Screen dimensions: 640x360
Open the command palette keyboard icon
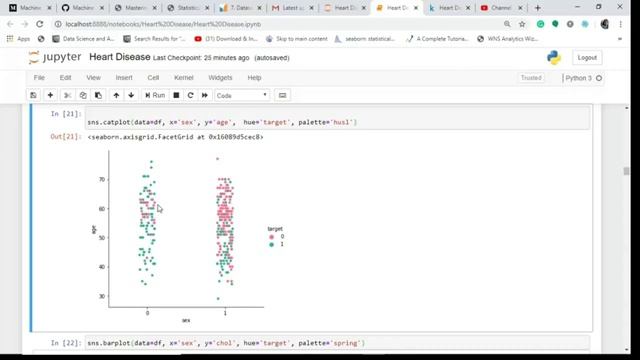click(x=282, y=95)
